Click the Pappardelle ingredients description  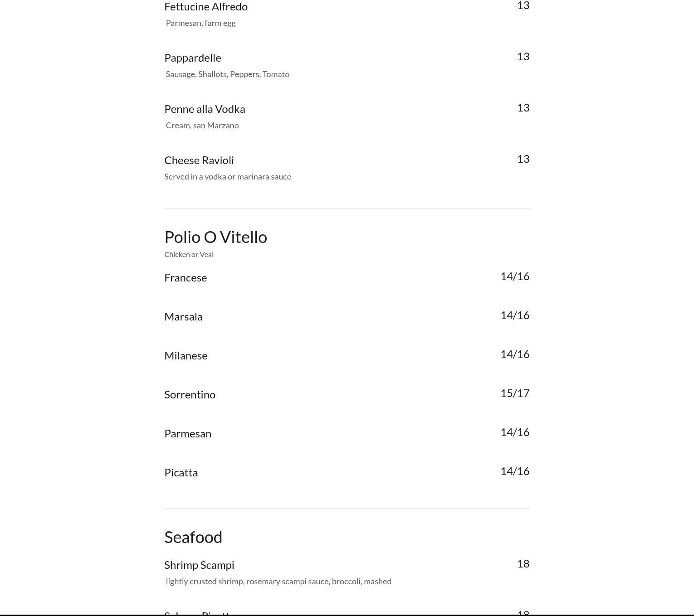(x=228, y=74)
